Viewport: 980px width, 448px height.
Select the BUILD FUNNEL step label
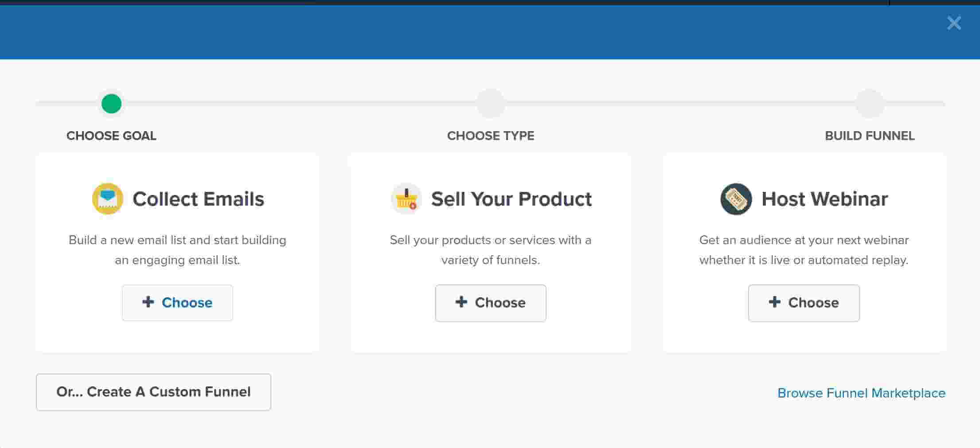click(870, 136)
